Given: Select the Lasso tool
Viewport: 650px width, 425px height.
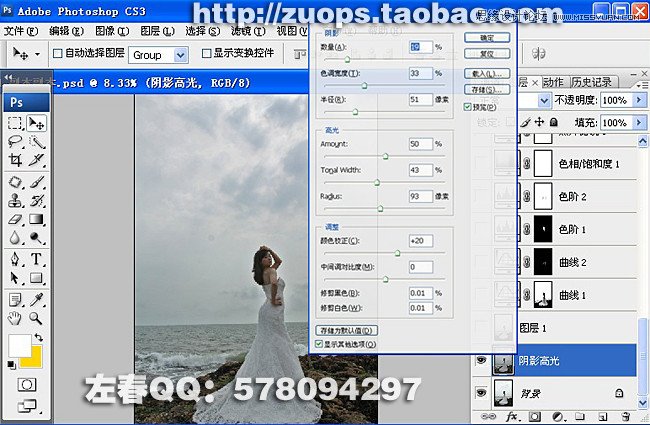Looking at the screenshot, I should pyautogui.click(x=15, y=141).
